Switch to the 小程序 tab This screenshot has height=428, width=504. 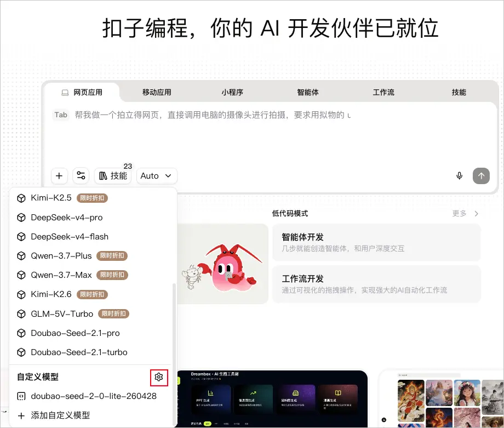(232, 93)
